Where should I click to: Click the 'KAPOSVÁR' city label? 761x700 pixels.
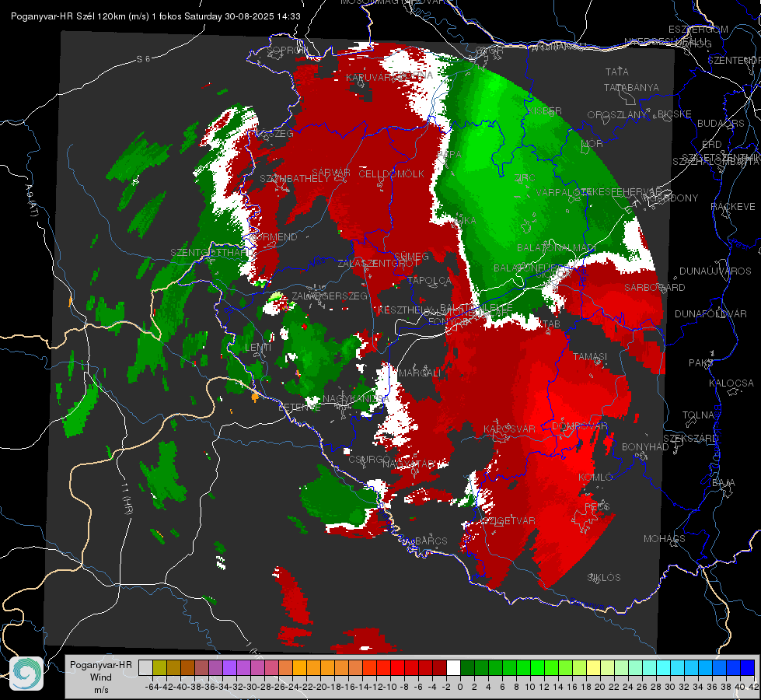[x=509, y=429]
